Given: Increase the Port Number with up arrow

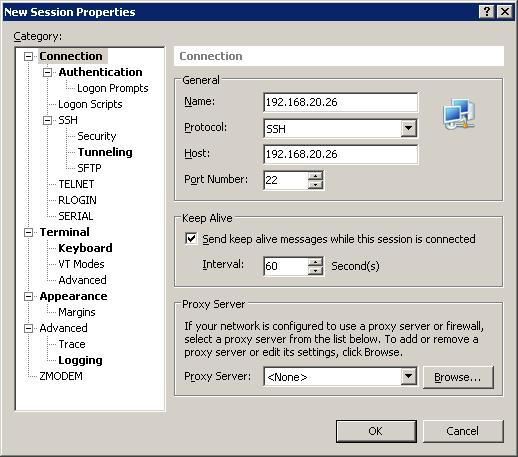Looking at the screenshot, I should [x=315, y=175].
